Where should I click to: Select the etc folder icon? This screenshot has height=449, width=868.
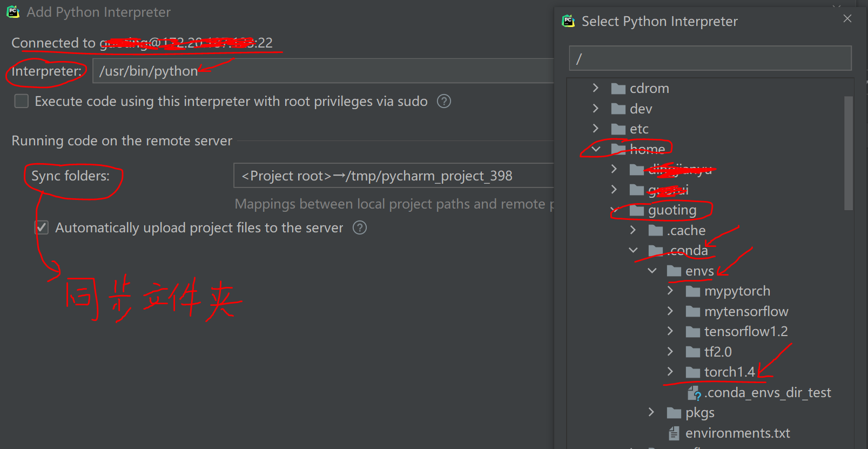(618, 129)
